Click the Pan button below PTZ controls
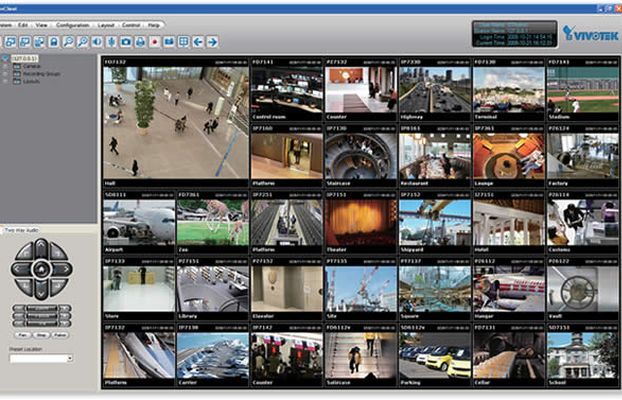622x400 pixels. click(x=23, y=334)
